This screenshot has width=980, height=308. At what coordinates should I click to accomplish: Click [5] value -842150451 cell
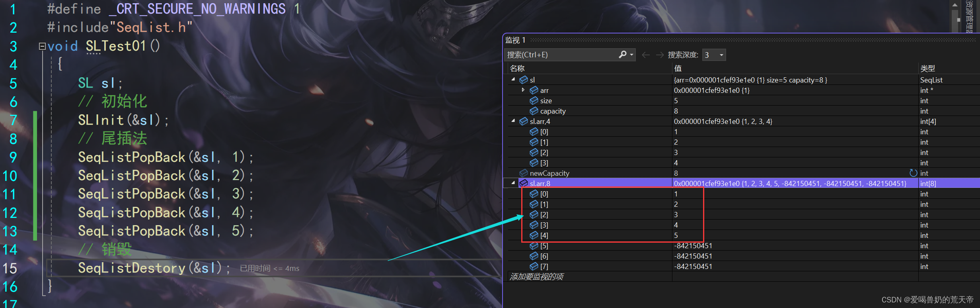tap(795, 245)
